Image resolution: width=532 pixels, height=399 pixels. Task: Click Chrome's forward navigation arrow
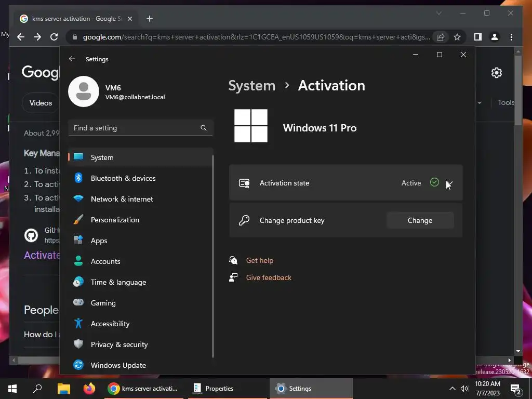[37, 37]
